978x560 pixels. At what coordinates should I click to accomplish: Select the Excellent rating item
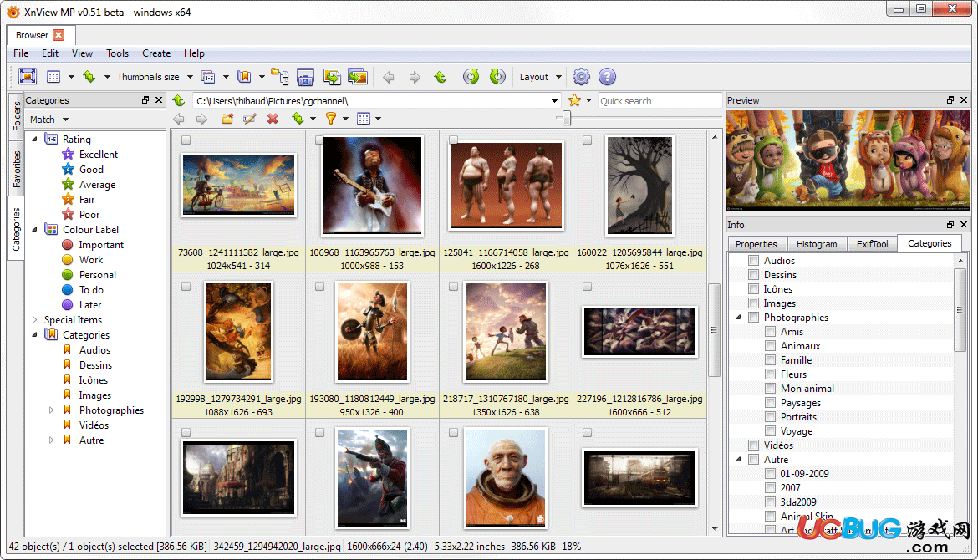[99, 154]
